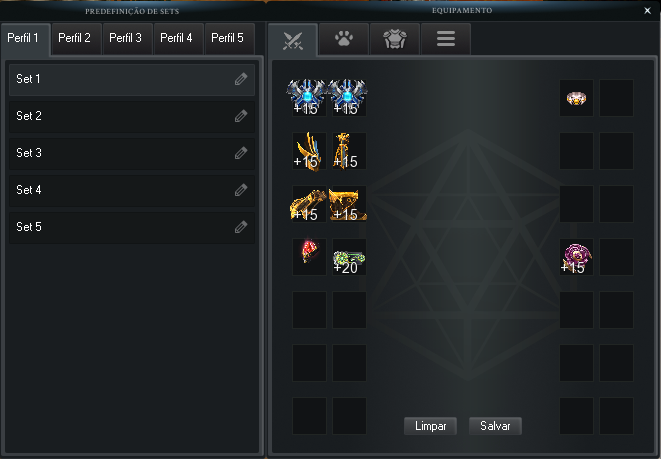This screenshot has height=459, width=661.
Task: Rename Set 5 using pencil icon
Action: (x=241, y=227)
